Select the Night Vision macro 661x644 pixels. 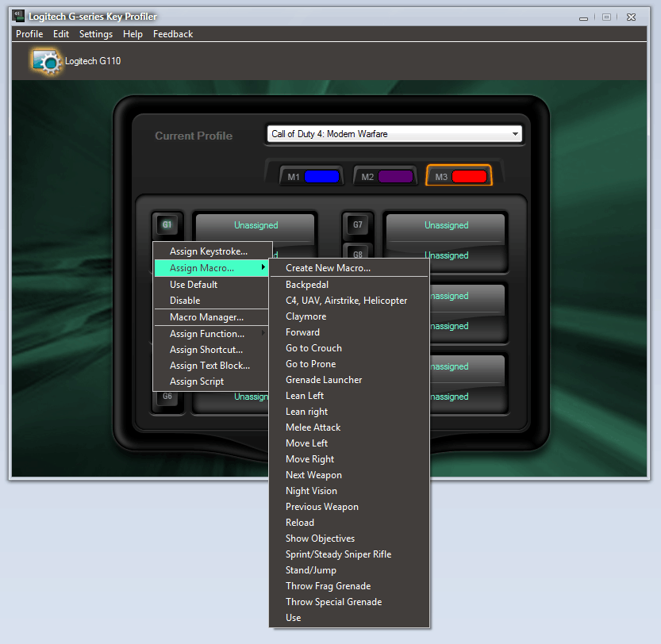349,491
